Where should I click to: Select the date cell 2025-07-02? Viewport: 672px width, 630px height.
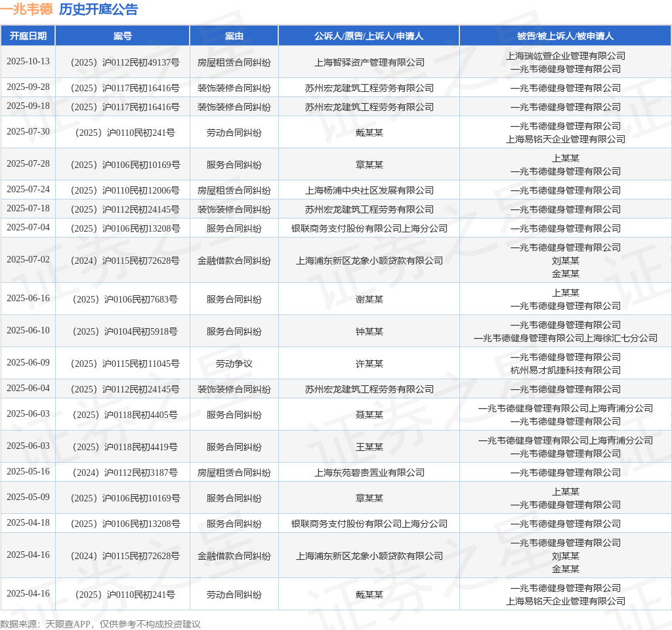point(28,260)
